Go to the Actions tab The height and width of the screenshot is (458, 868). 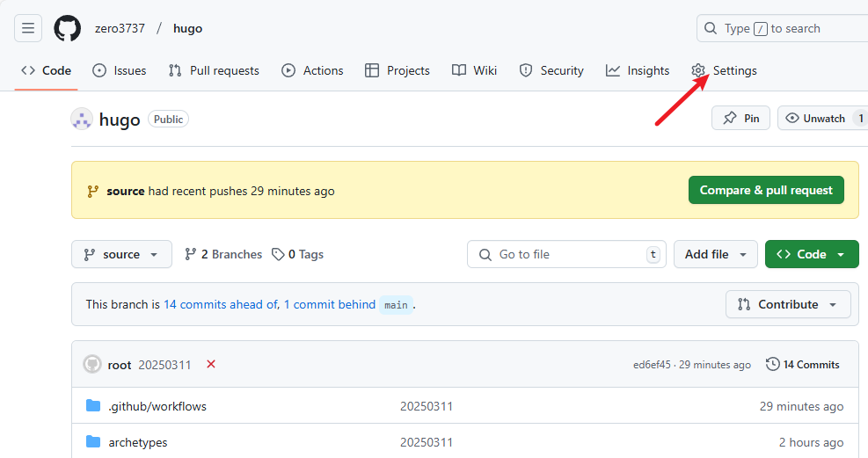tap(312, 71)
